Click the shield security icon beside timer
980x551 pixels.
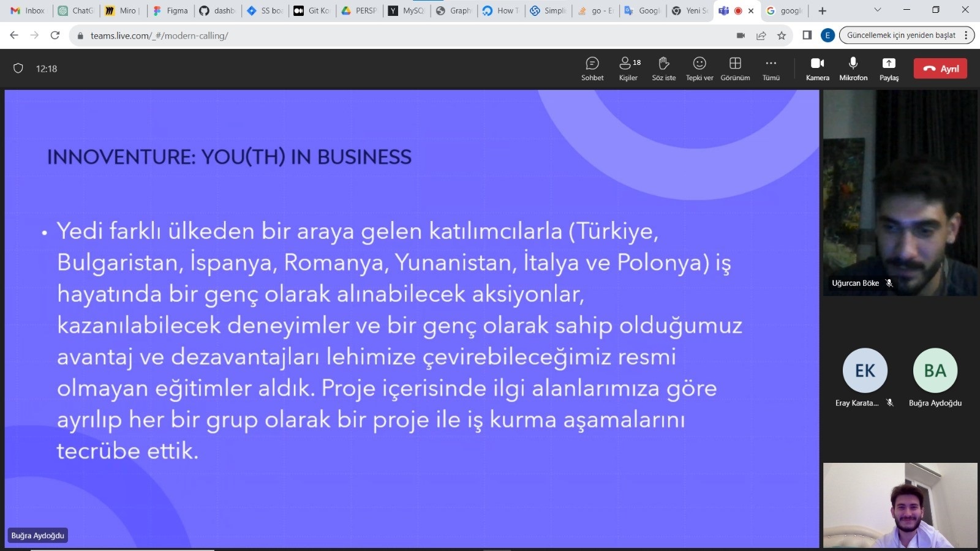point(18,69)
